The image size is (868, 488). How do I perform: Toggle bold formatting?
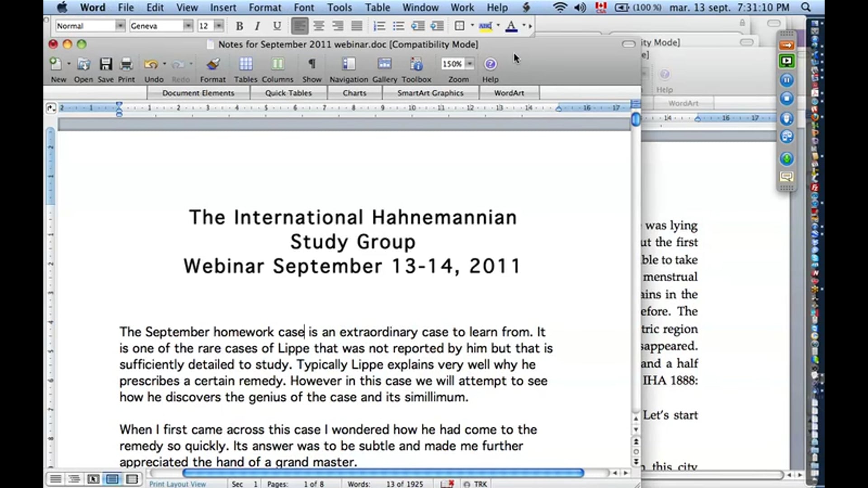239,26
